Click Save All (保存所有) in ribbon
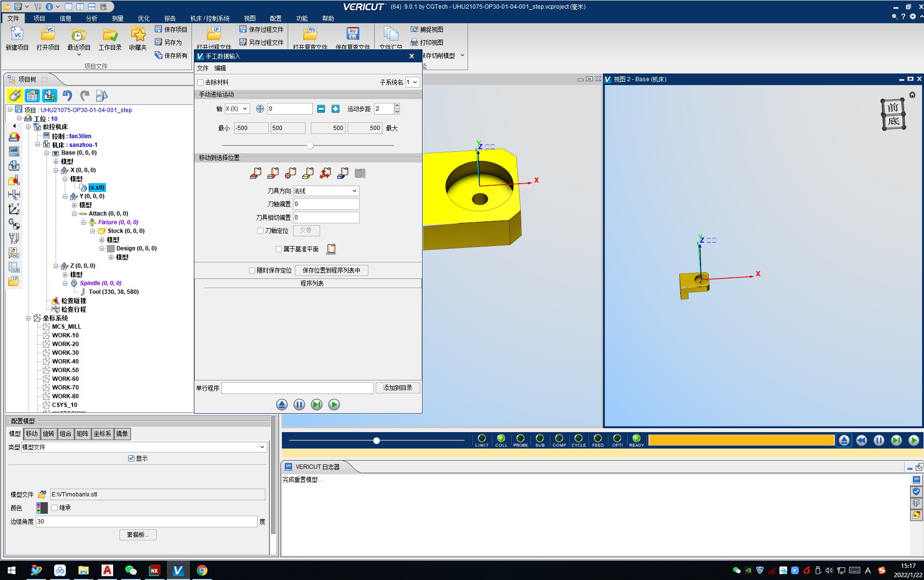The height and width of the screenshot is (580, 924). coord(171,56)
